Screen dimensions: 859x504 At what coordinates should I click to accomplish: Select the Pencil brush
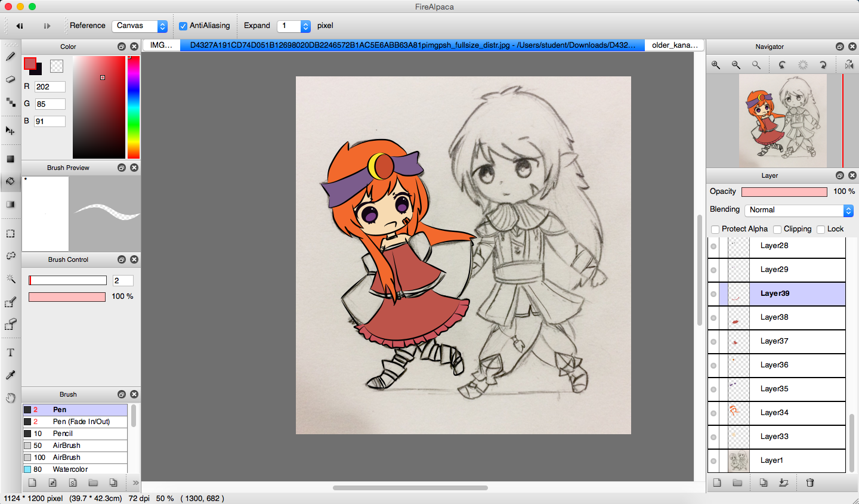tap(75, 434)
